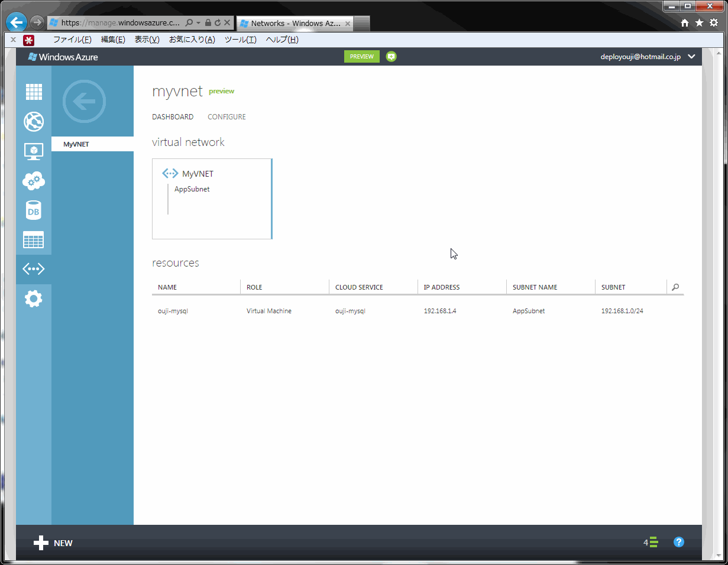Click the 192.168.1.0/24 subnet cell

point(622,311)
